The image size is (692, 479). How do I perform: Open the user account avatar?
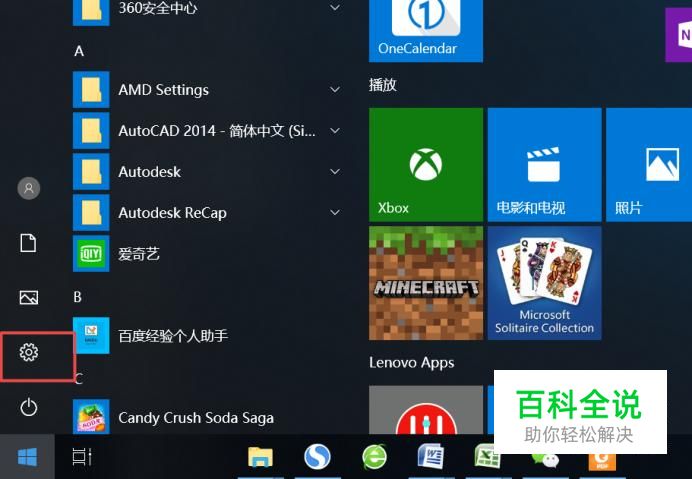[x=29, y=189]
